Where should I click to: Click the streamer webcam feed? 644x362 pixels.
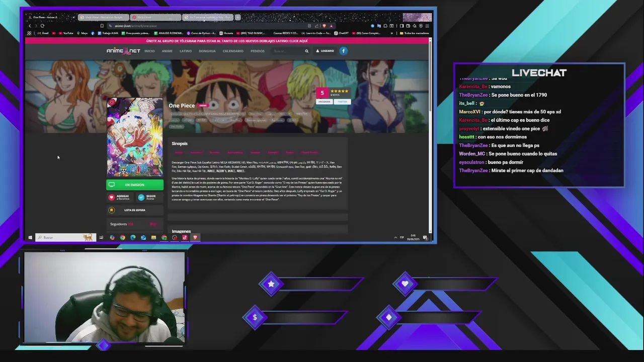[x=104, y=297]
